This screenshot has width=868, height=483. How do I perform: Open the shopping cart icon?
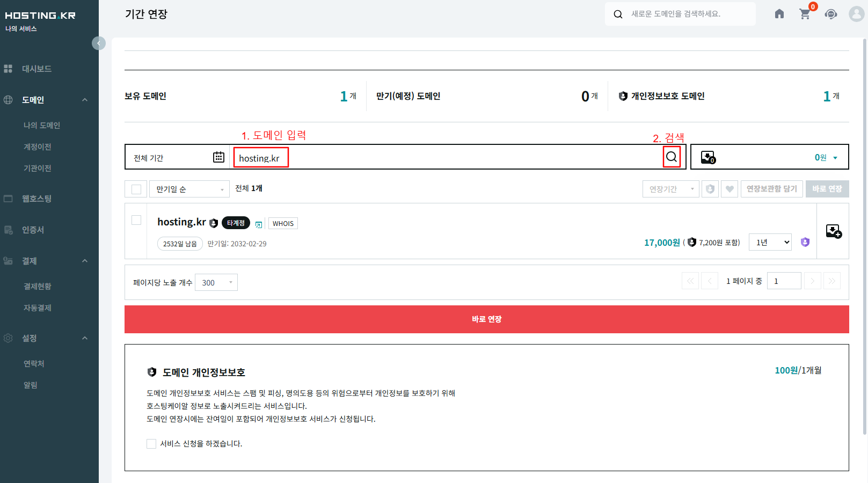(x=805, y=14)
